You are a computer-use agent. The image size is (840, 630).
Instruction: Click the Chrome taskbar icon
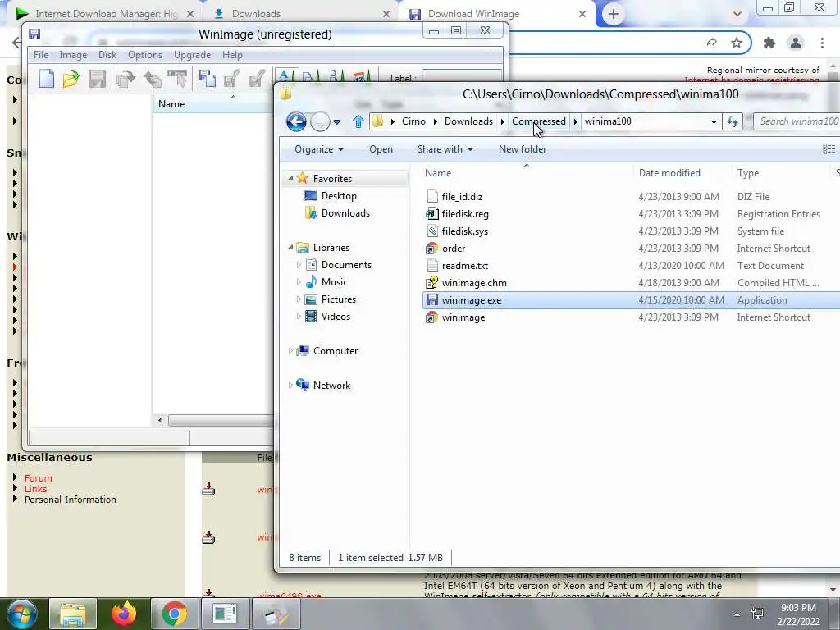(175, 614)
